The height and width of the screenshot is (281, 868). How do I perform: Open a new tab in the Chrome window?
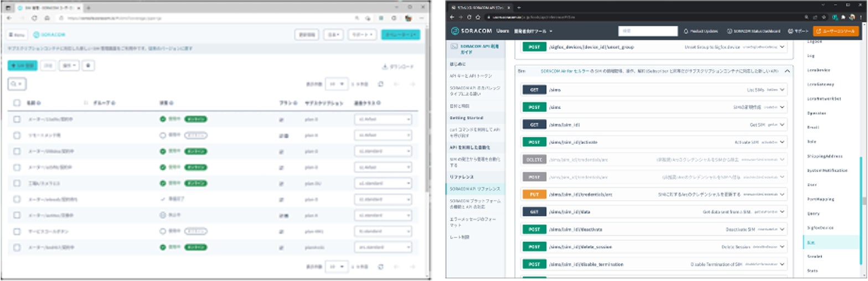[x=519, y=7]
